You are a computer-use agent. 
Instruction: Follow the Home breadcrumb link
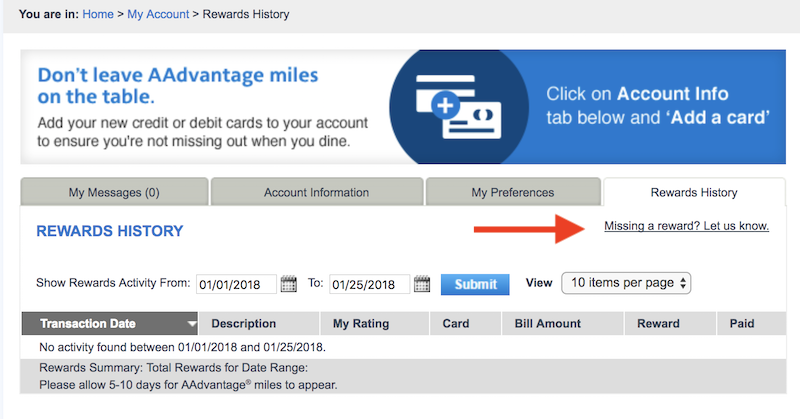[98, 14]
